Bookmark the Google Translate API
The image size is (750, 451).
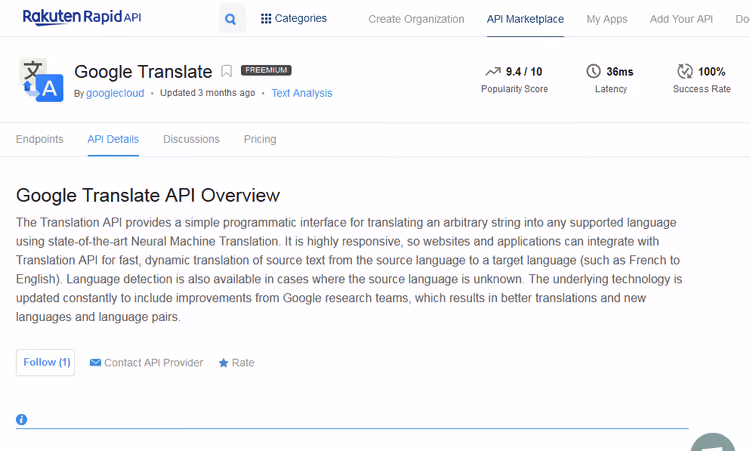[x=226, y=71]
